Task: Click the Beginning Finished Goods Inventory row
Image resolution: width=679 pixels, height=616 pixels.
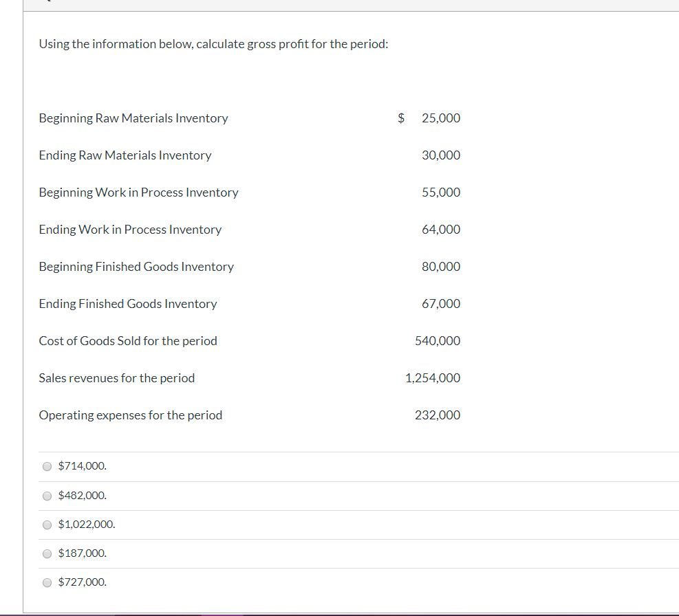Action: [136, 266]
